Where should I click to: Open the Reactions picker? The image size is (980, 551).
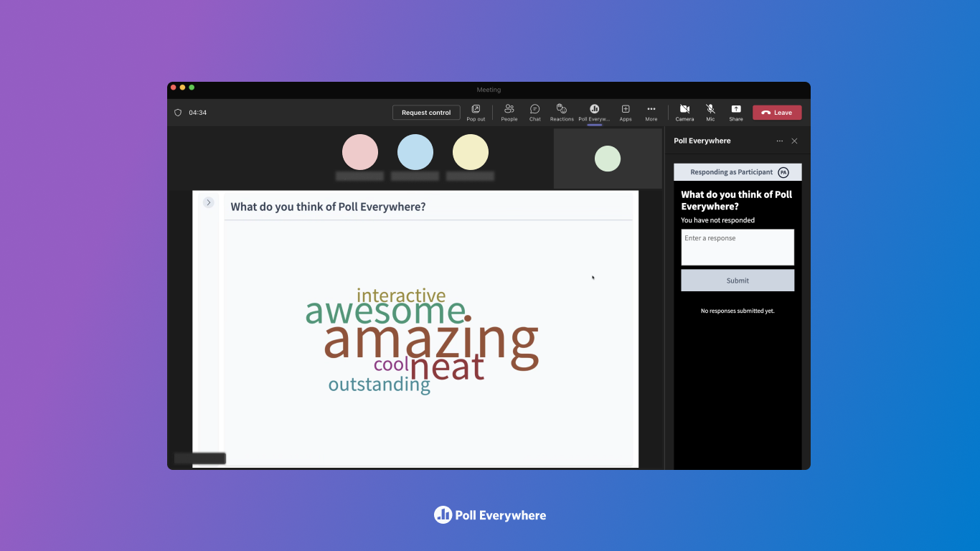561,112
